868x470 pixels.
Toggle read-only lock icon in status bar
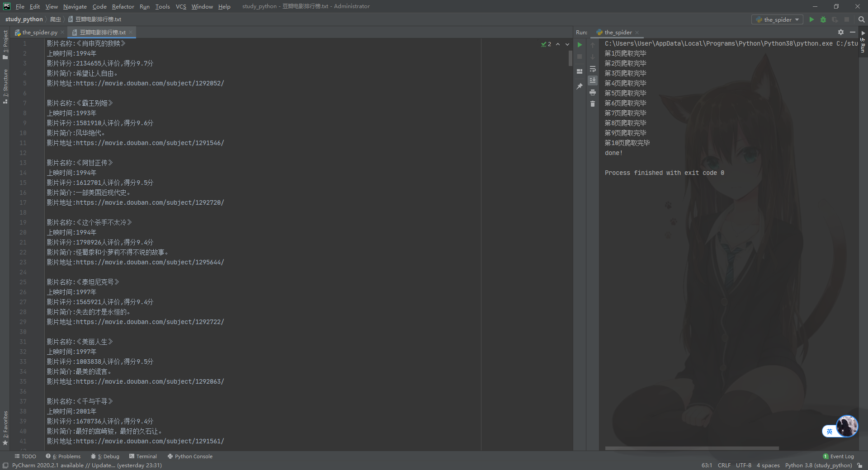(860, 465)
